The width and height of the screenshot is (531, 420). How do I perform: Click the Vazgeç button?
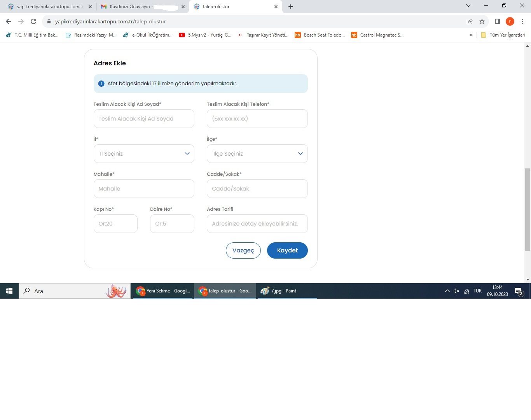pos(243,250)
